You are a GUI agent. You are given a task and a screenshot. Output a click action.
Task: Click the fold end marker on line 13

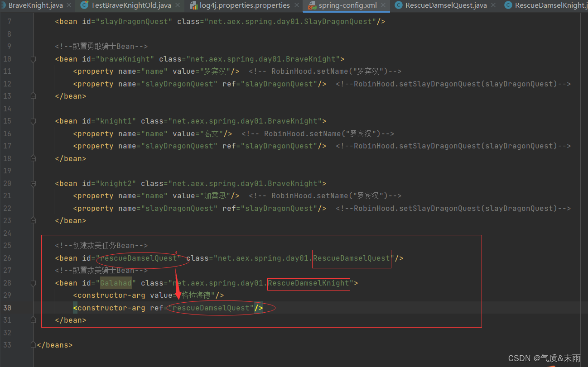coord(33,96)
